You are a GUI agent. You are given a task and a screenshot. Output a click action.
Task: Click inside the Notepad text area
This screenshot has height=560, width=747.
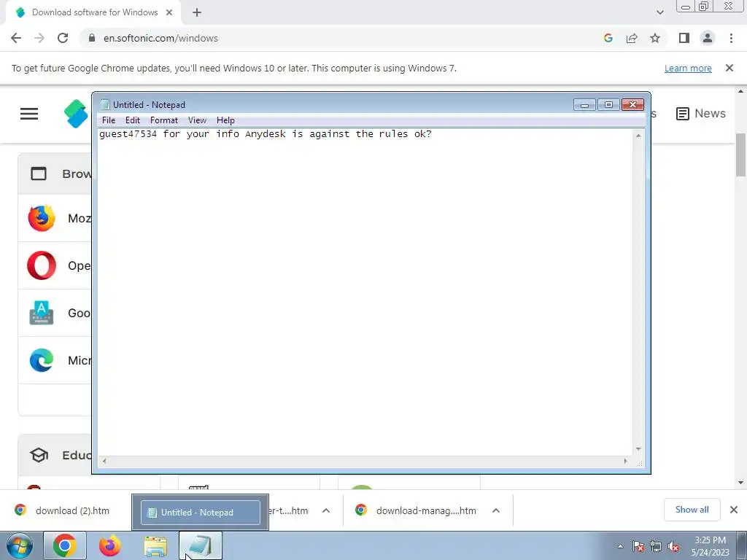tap(365, 292)
